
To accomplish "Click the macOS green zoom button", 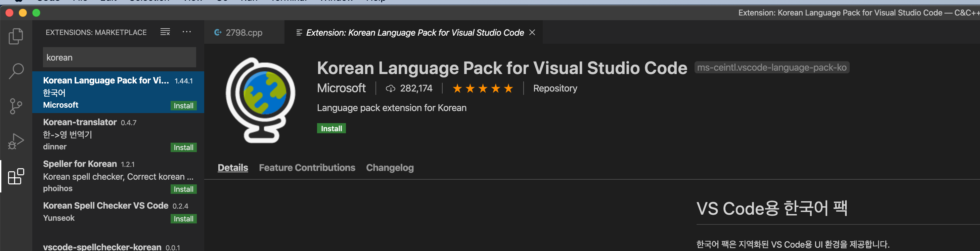I will [x=36, y=13].
